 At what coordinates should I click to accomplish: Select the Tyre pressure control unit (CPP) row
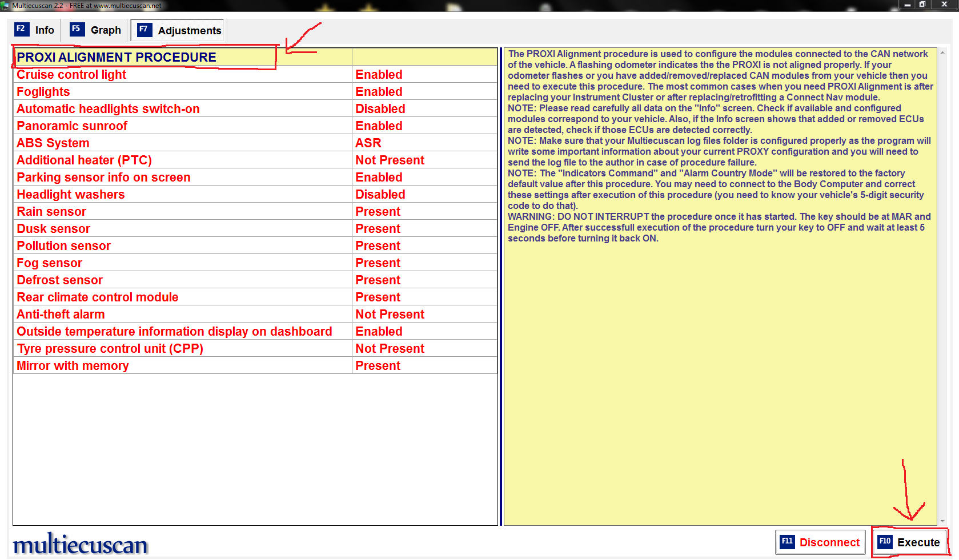coord(110,349)
